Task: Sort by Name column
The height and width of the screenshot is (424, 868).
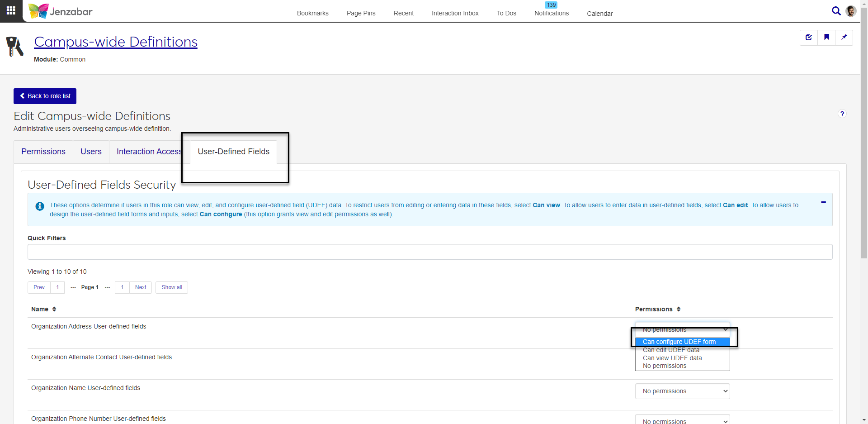Action: pos(43,309)
